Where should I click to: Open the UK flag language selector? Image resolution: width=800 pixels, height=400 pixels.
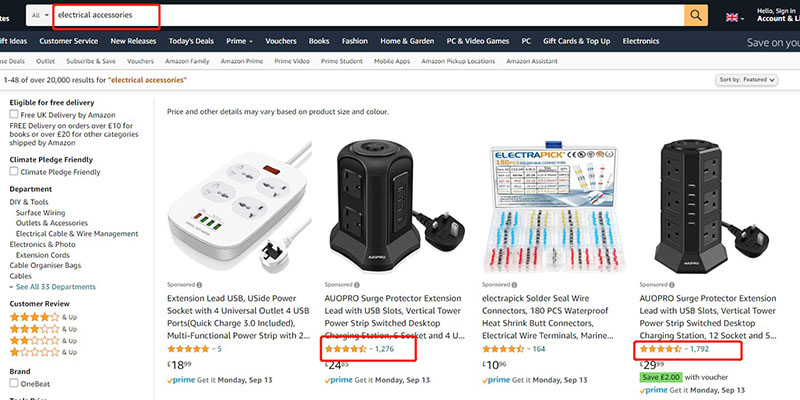pos(735,17)
